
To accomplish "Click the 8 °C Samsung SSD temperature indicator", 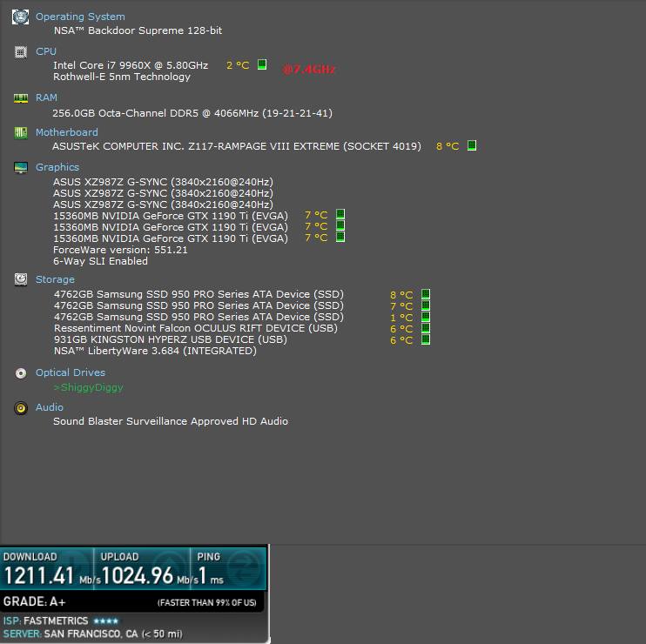I will (x=426, y=294).
